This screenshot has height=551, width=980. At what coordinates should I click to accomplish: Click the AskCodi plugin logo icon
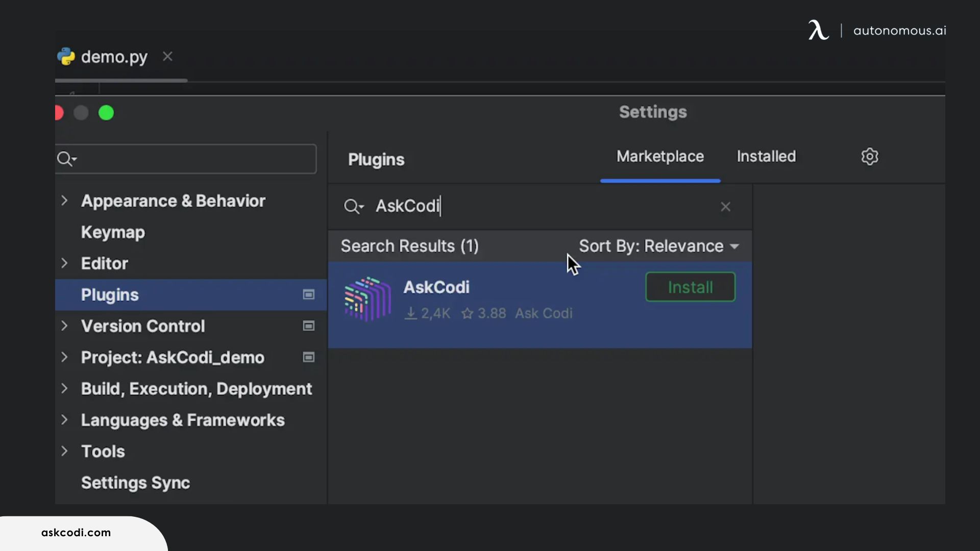(x=367, y=299)
